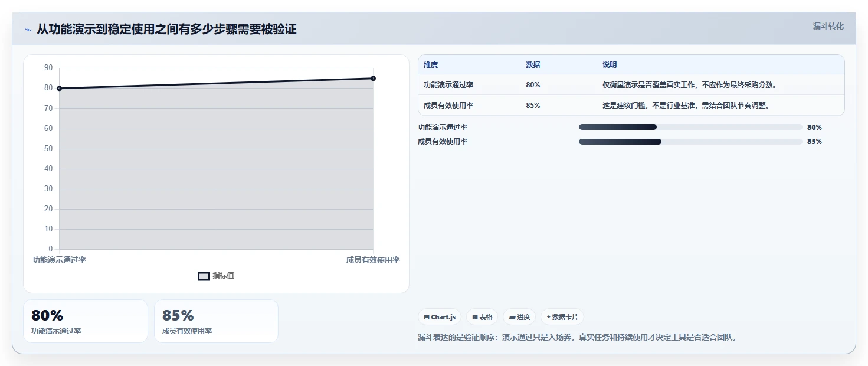The width and height of the screenshot is (868, 366).
Task: Click the 表格 chip
Action: point(482,317)
